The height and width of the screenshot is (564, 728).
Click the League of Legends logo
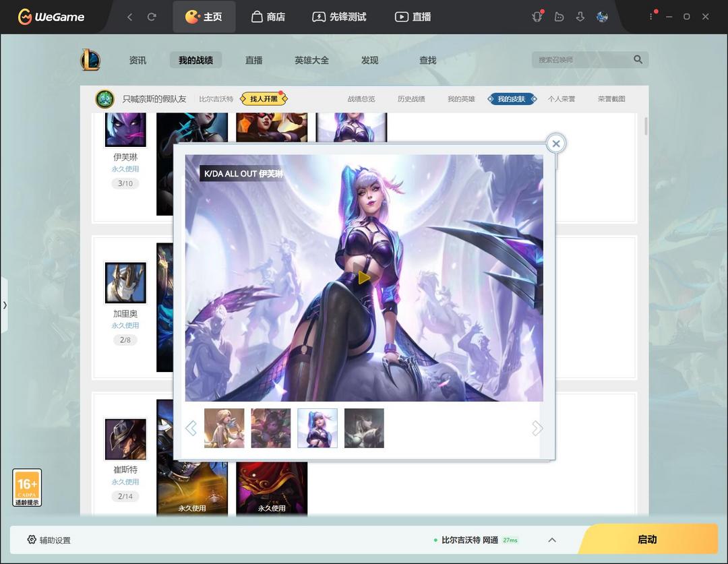(90, 60)
